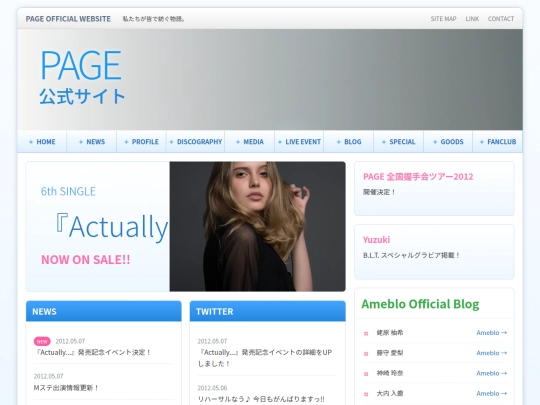The width and height of the screenshot is (540, 405).
Task: Click the Ameblo Official Blog heading
Action: 420,304
